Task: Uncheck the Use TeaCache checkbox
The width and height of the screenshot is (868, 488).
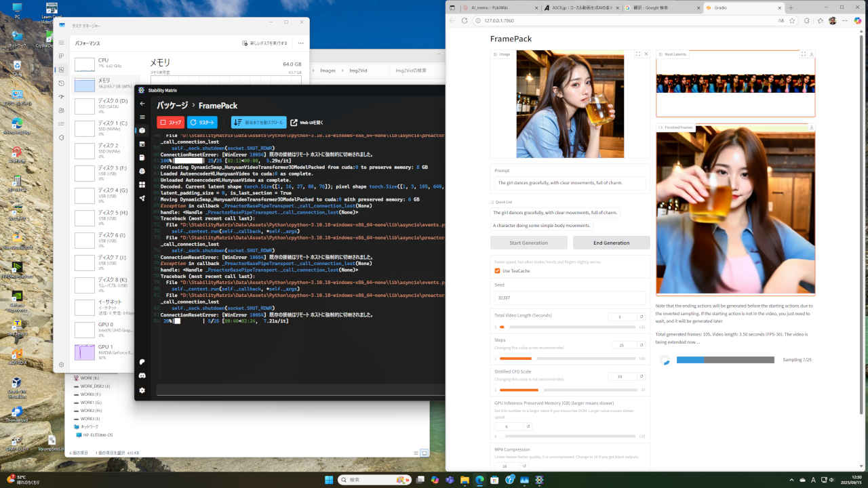Action: [x=497, y=271]
